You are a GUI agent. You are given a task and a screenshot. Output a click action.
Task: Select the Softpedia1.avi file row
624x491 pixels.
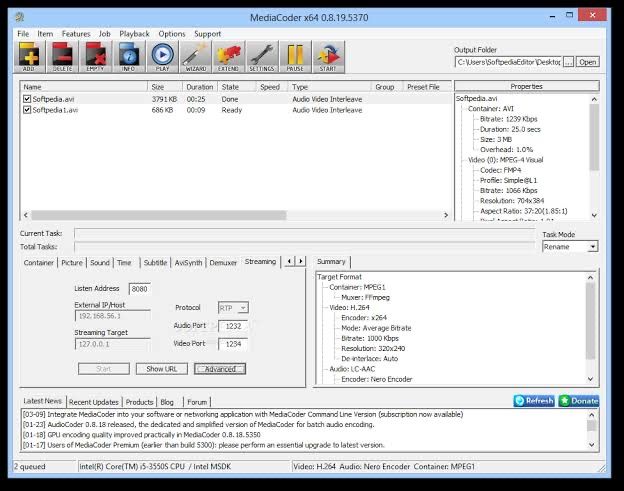[x=236, y=110]
